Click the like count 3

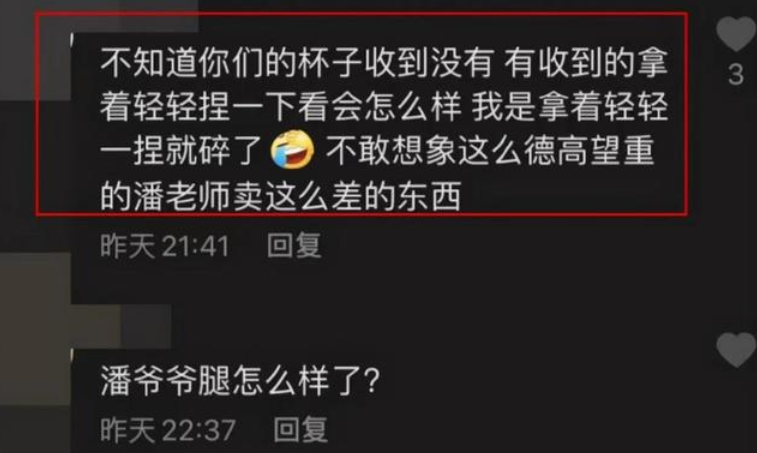click(x=736, y=75)
